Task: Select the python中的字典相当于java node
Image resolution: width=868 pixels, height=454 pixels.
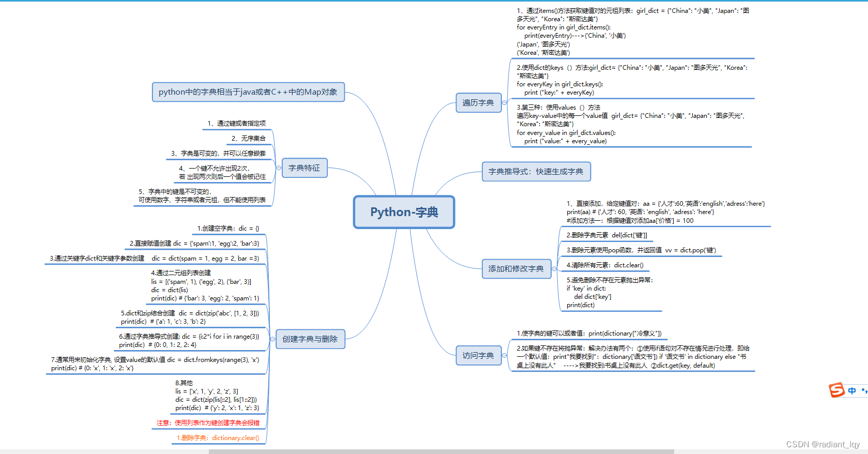Action: (248, 92)
